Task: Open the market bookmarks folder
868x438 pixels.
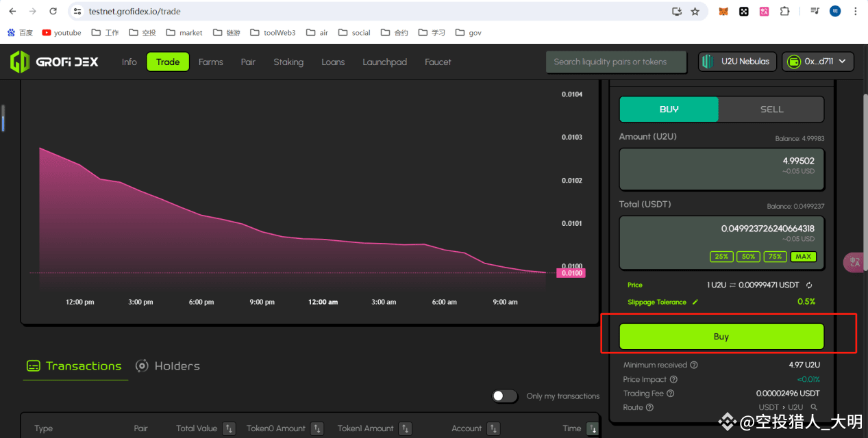Action: point(184,32)
